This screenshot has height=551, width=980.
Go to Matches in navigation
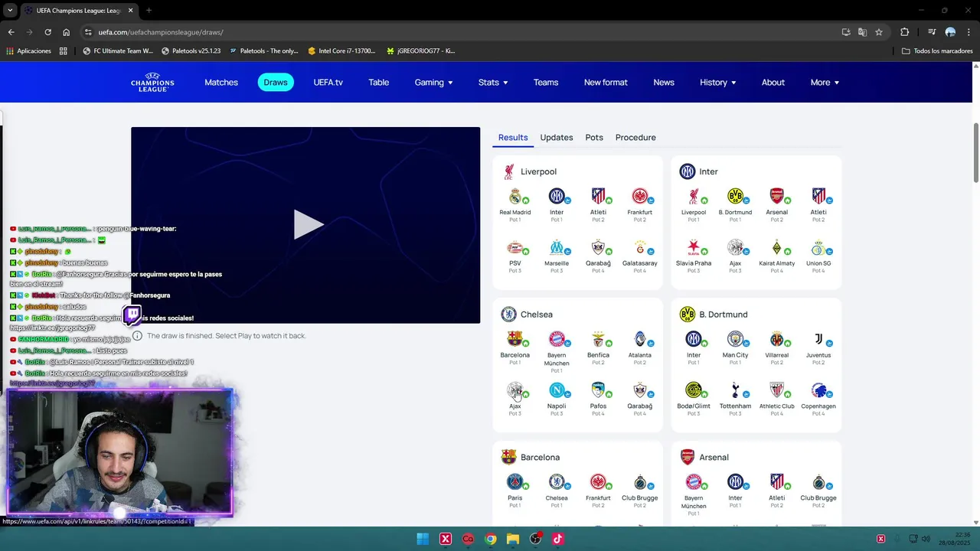pyautogui.click(x=221, y=83)
